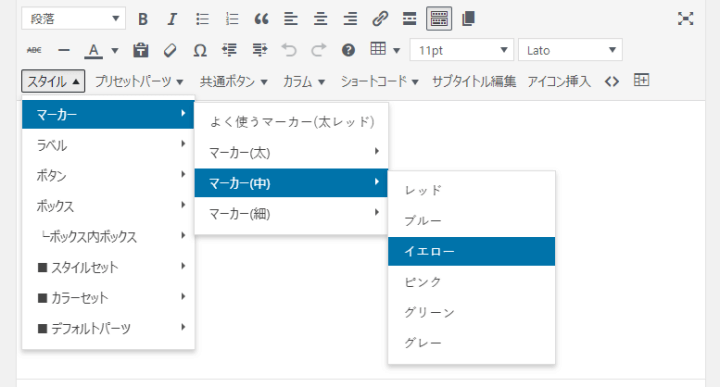Open the 共通ボタン dropdown
720x387 pixels.
[x=233, y=82]
